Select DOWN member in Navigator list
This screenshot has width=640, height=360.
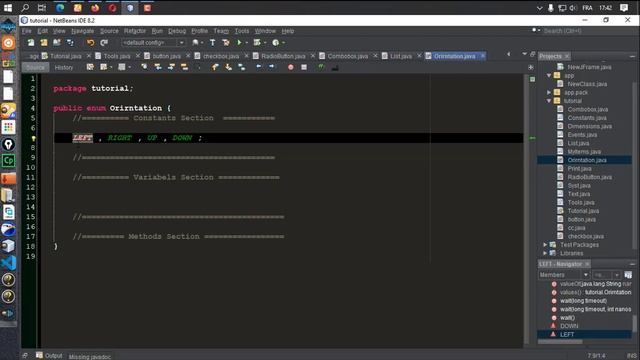(569, 326)
